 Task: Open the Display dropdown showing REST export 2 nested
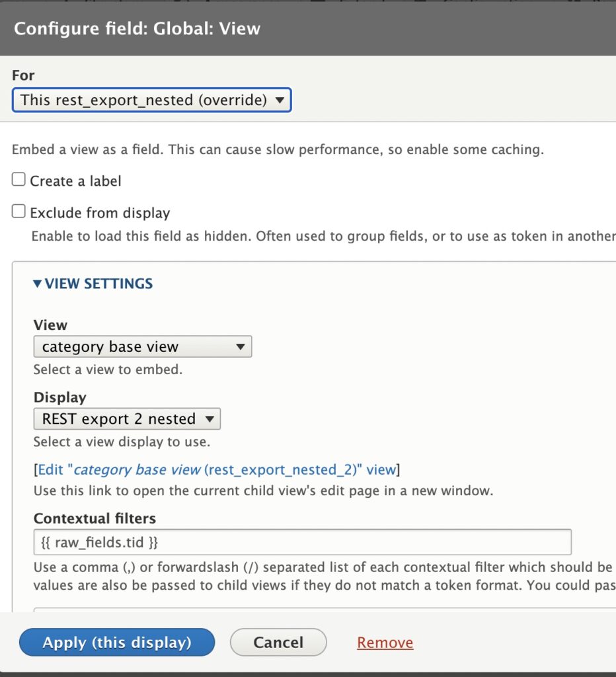(127, 418)
